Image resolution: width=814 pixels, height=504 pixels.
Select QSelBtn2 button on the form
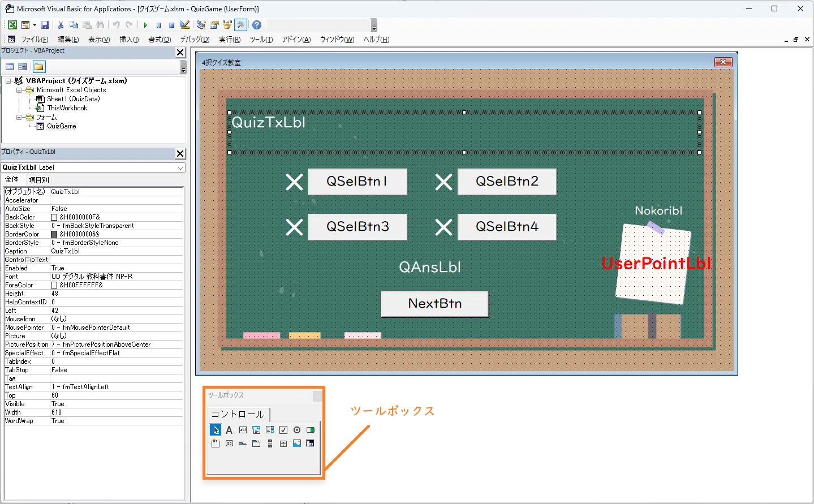[x=507, y=182]
